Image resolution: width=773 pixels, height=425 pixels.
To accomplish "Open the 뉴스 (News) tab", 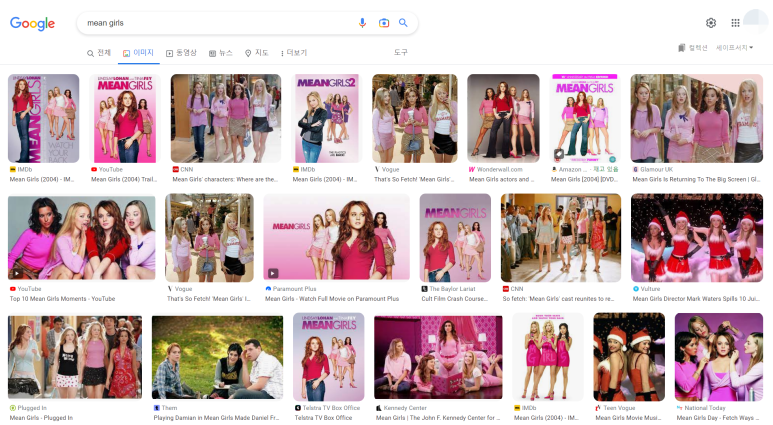I will (x=220, y=53).
